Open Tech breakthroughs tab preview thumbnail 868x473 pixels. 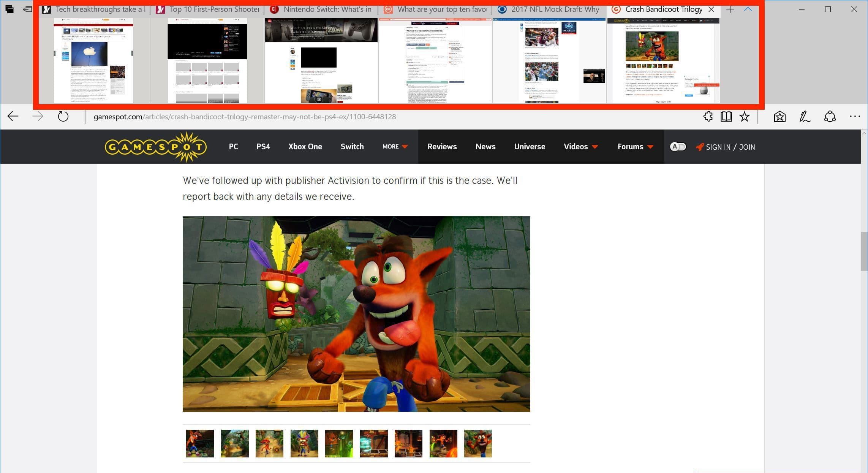point(93,61)
